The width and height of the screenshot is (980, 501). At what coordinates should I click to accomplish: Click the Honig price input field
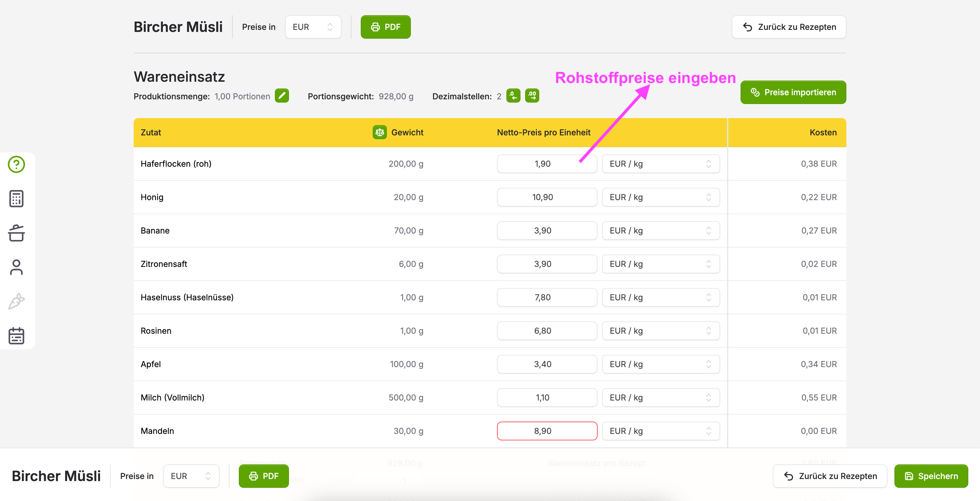coord(546,197)
